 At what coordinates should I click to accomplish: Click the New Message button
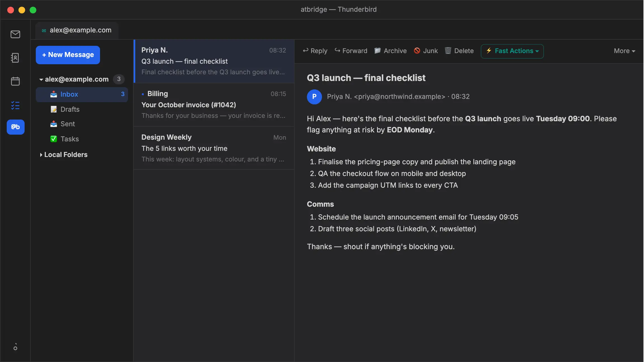[x=68, y=55]
